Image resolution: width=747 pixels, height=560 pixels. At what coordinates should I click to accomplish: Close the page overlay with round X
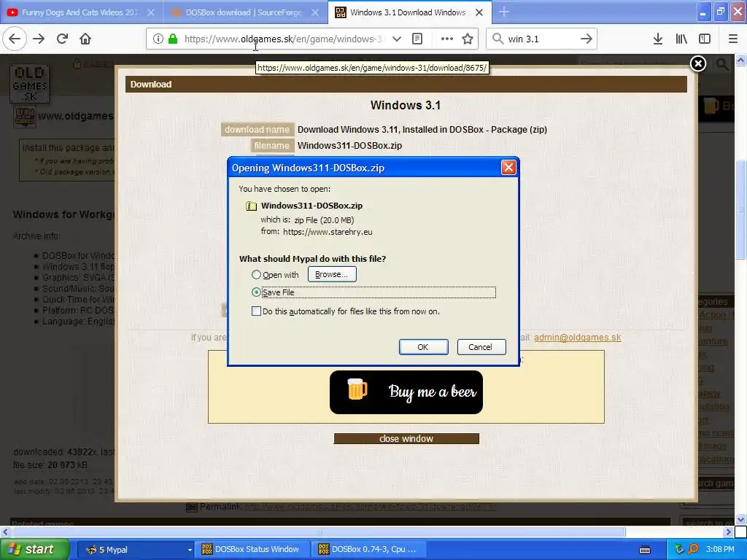click(x=698, y=63)
